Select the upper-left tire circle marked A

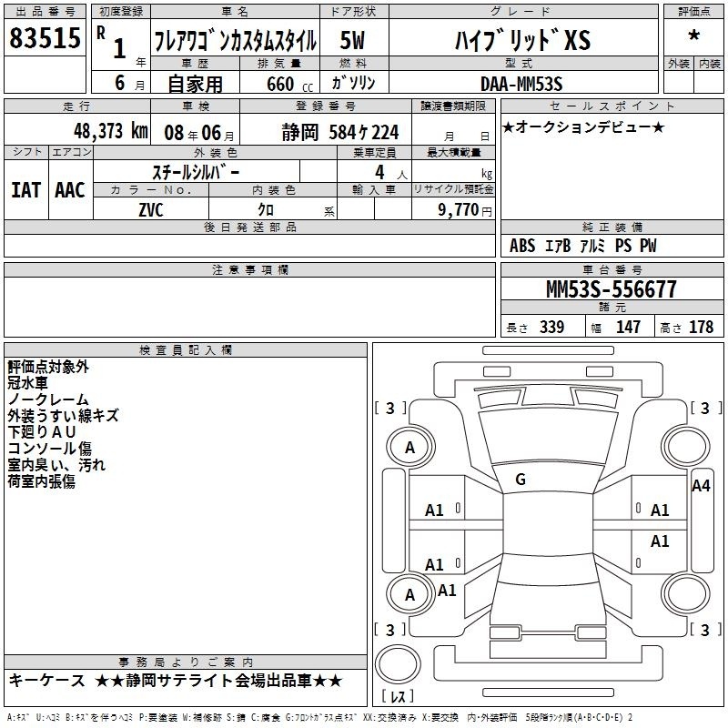tap(409, 448)
